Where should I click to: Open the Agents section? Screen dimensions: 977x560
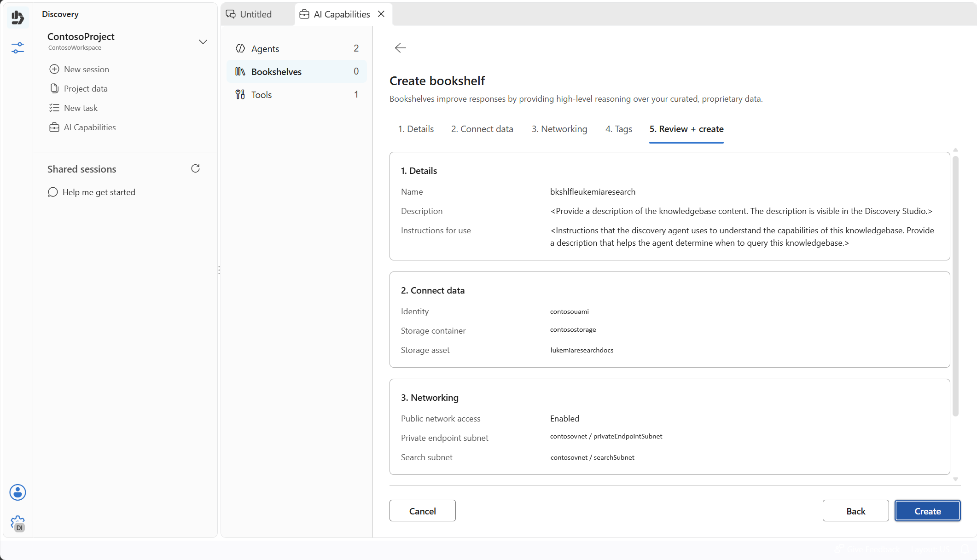297,48
